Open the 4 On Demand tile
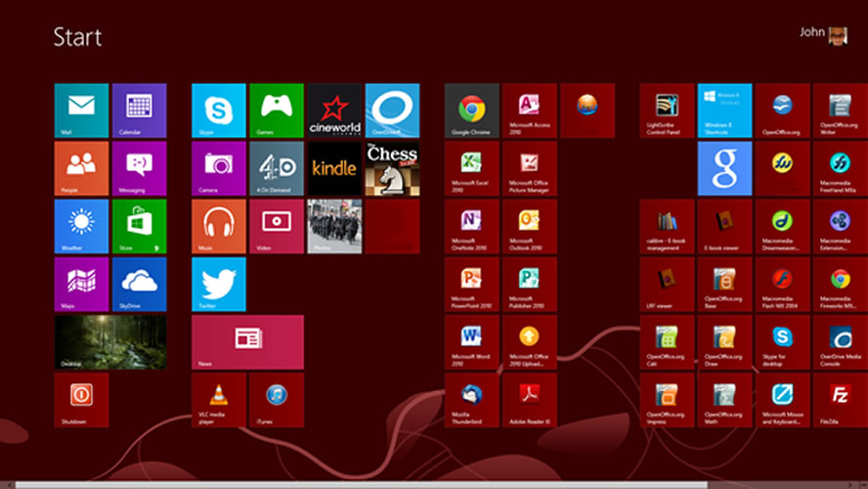Viewport: 868px width, 489px height. 277,168
